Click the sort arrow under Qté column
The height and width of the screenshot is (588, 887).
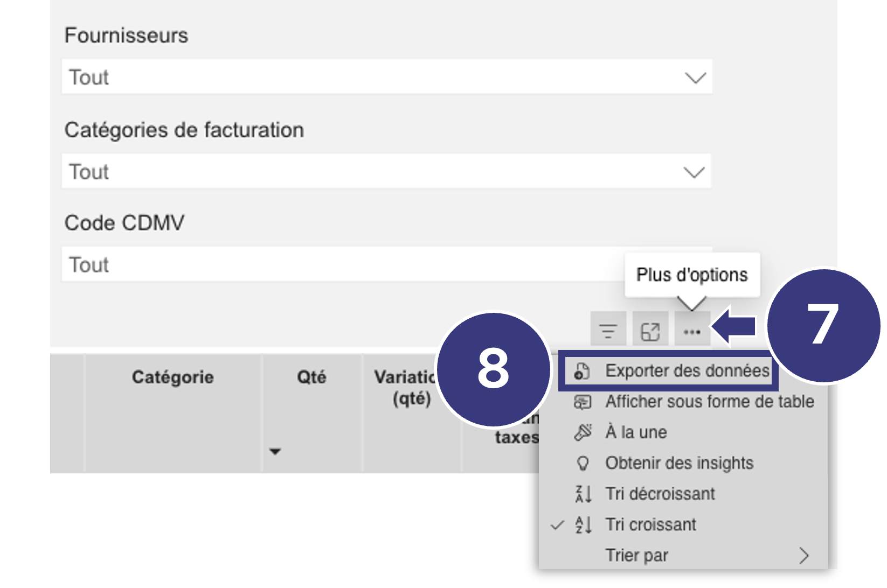click(275, 451)
